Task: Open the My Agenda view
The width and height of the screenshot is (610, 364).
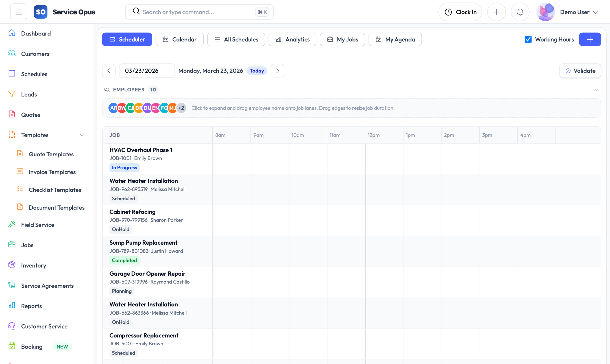Action: pyautogui.click(x=395, y=39)
